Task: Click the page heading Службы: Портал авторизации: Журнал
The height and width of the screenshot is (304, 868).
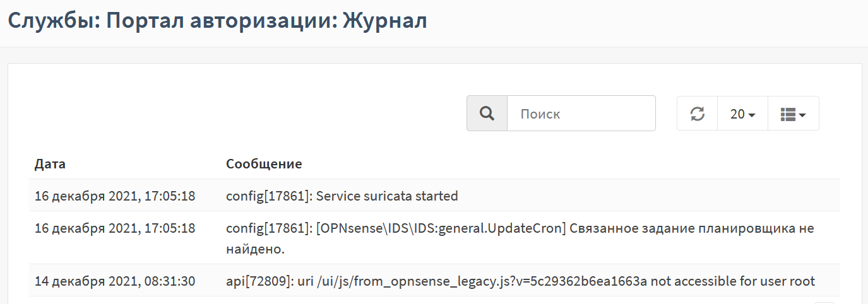Action: coord(217,21)
